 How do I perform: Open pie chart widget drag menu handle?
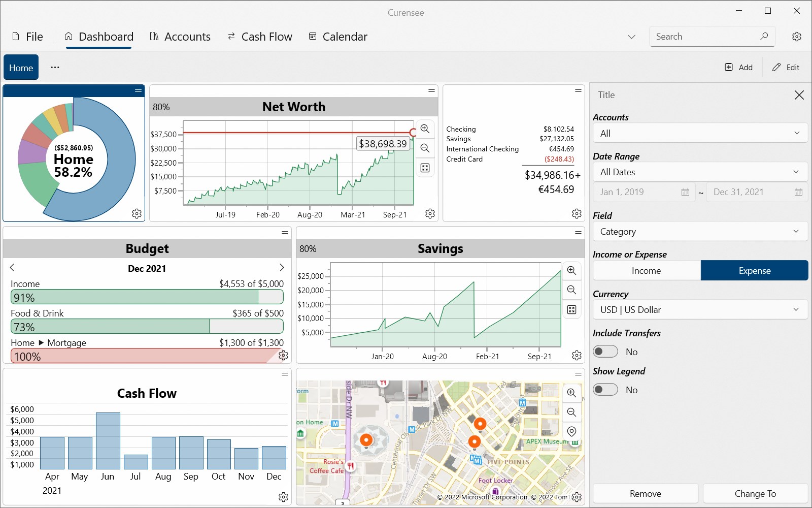click(x=138, y=90)
